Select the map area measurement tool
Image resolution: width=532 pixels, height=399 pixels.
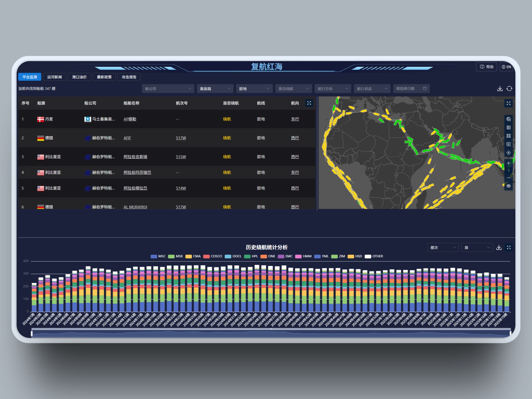508,136
